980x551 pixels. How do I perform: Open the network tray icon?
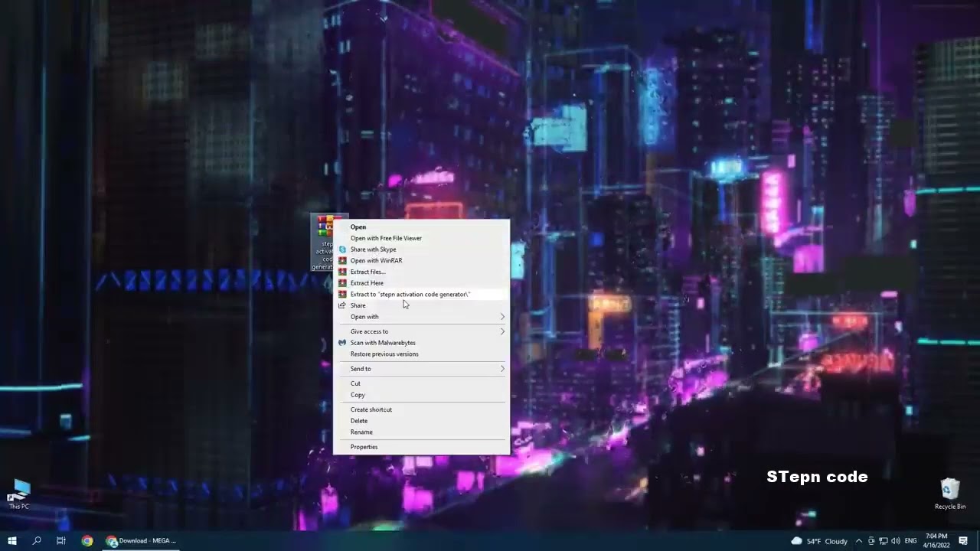coord(884,541)
